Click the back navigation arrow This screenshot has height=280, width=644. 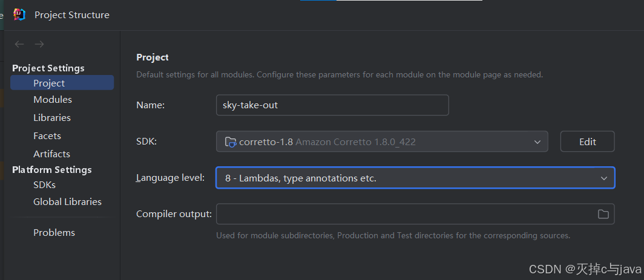pos(19,44)
